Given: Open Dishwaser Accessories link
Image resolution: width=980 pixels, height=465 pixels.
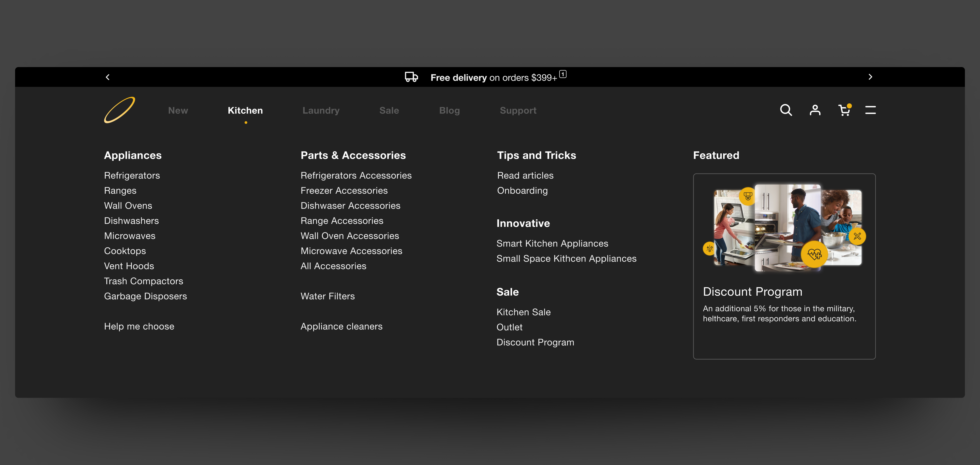Looking at the screenshot, I should click(x=350, y=206).
